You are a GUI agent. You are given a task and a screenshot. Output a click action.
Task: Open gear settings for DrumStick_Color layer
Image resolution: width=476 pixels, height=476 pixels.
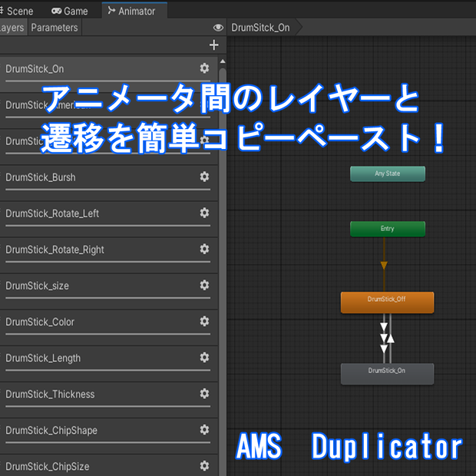[204, 321]
